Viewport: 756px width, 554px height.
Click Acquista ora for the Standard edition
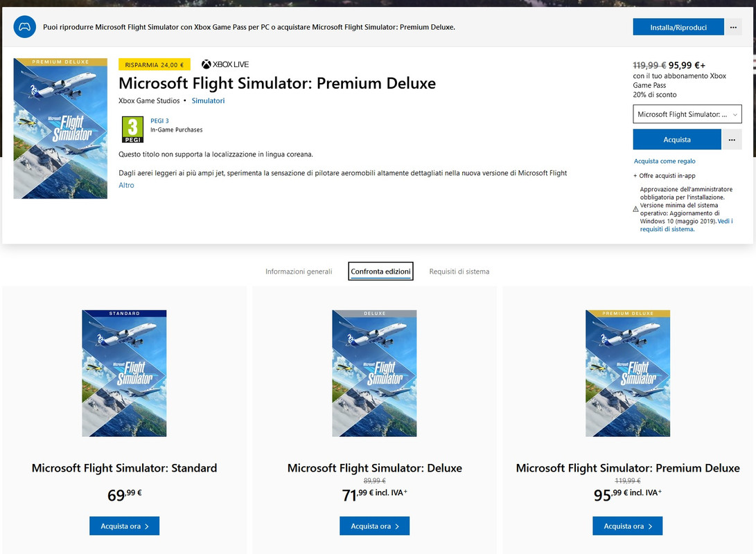125,526
